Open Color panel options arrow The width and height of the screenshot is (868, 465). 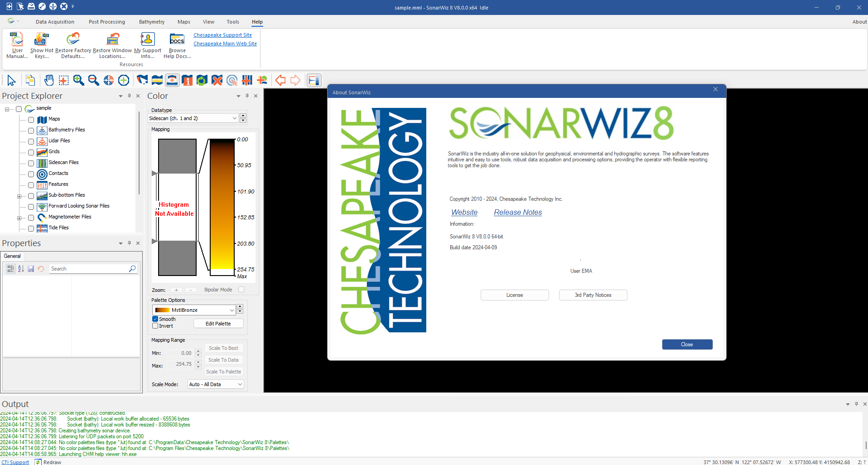click(238, 96)
